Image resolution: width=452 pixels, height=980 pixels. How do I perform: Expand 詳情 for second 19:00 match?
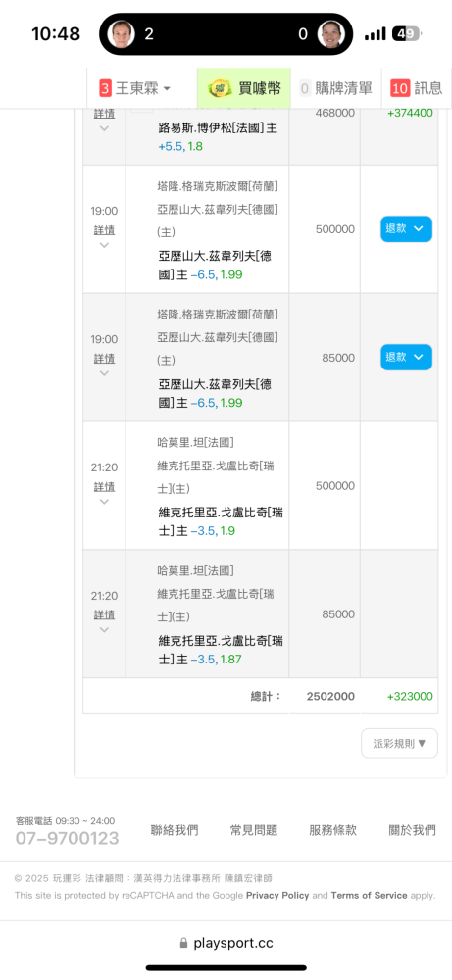tap(104, 359)
